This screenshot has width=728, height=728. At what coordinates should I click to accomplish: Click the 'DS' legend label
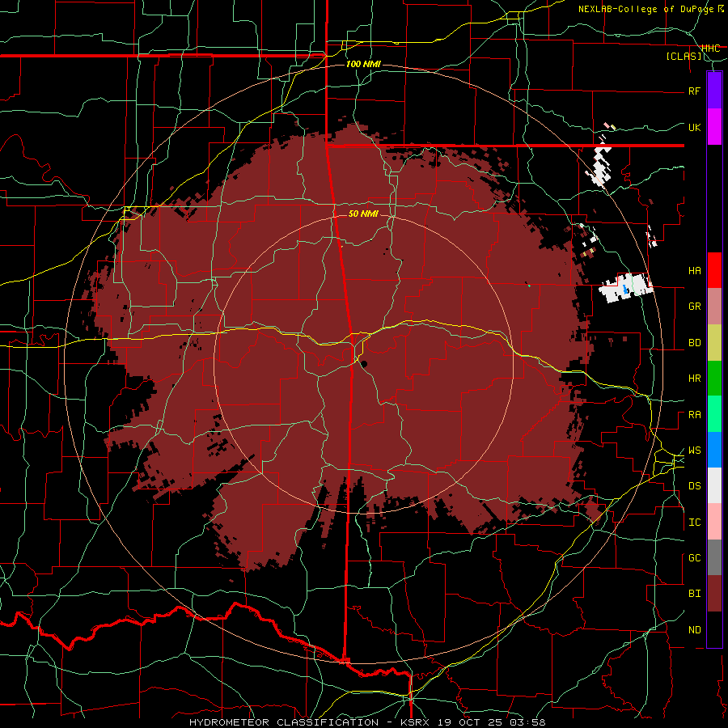point(695,486)
